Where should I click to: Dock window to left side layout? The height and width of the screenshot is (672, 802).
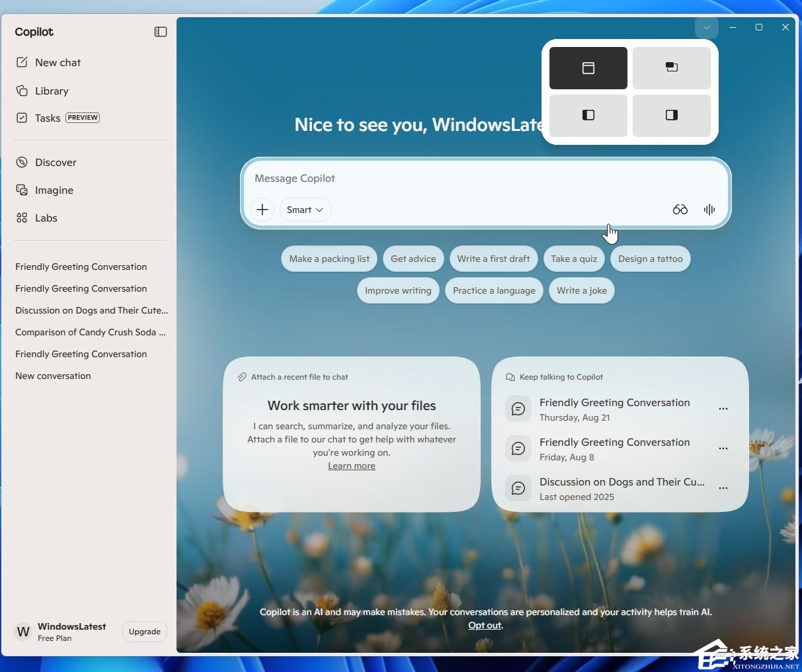(x=588, y=116)
